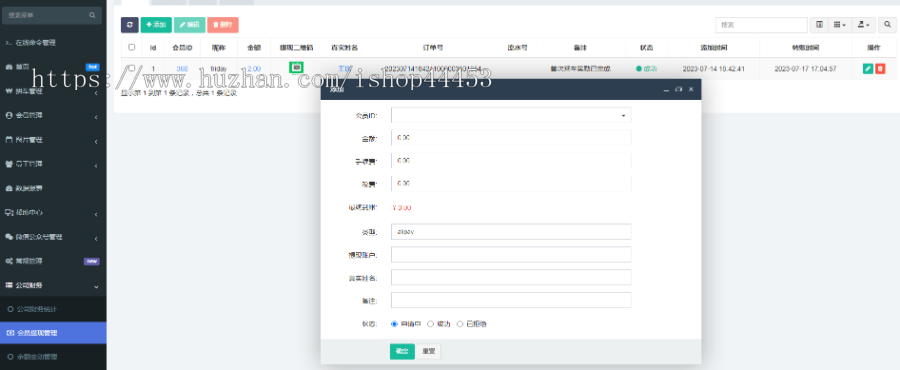Maximize the add dialog

point(678,89)
